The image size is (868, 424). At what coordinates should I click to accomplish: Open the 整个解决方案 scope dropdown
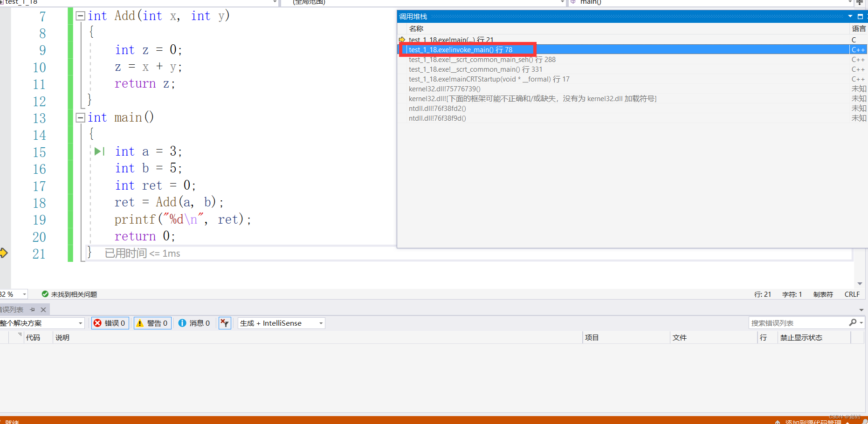pyautogui.click(x=42, y=323)
